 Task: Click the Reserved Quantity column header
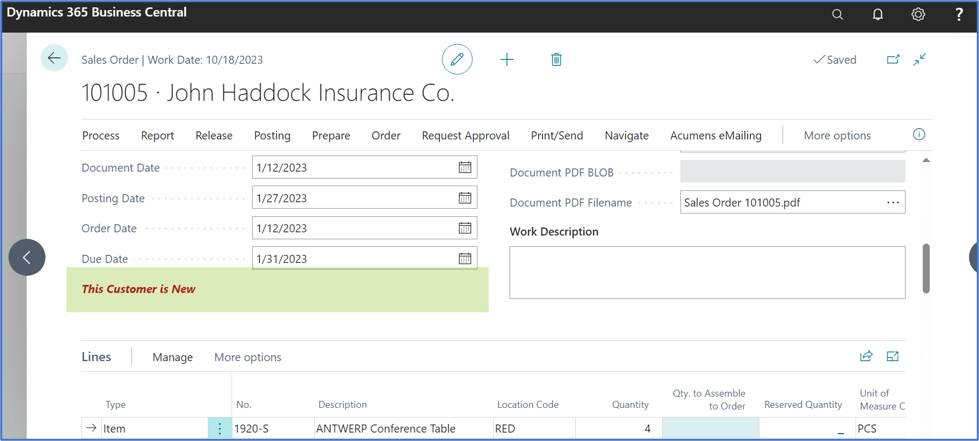coord(802,405)
